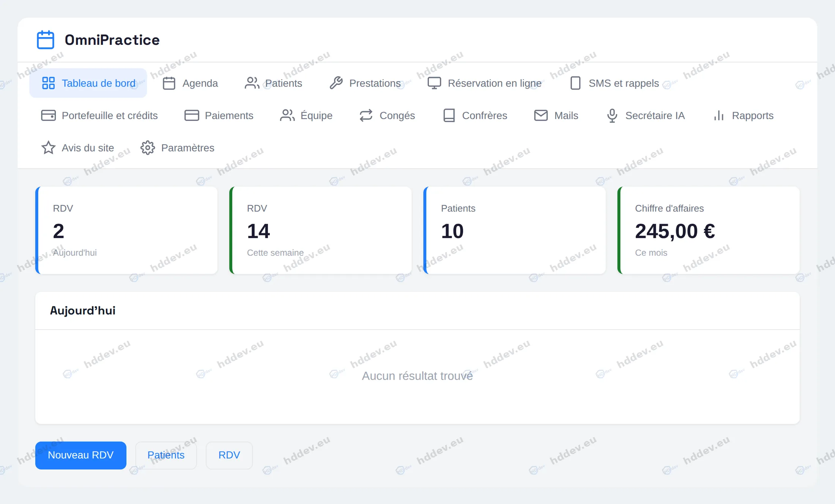Click the Patients people icon in navigation
This screenshot has width=835, height=504.
point(252,83)
